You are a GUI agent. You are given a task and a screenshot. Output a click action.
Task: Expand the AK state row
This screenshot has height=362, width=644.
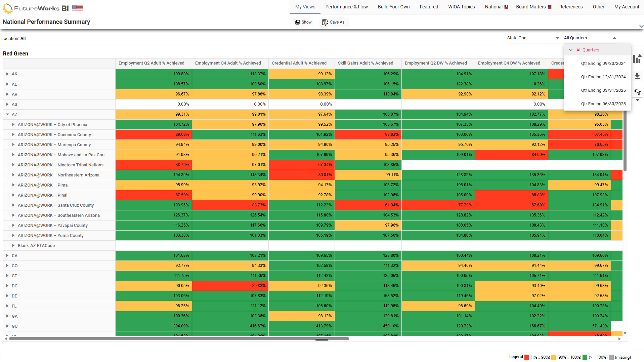(7, 74)
